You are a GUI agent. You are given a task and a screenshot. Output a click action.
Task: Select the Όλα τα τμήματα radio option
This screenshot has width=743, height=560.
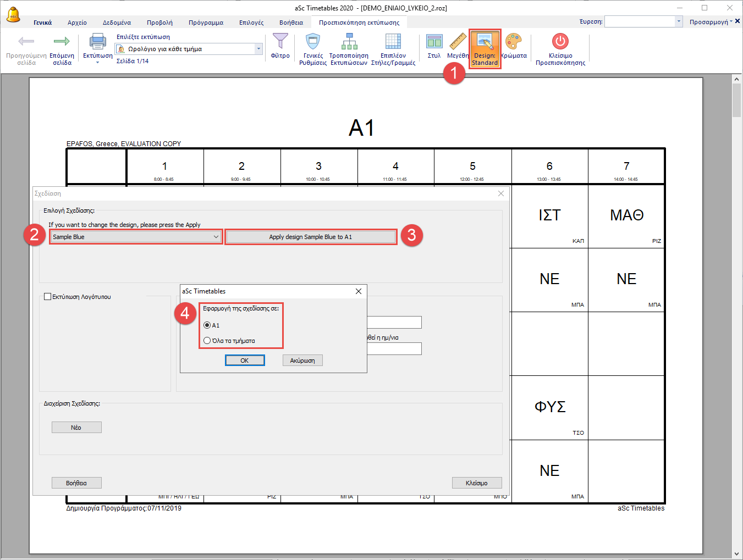pos(207,341)
